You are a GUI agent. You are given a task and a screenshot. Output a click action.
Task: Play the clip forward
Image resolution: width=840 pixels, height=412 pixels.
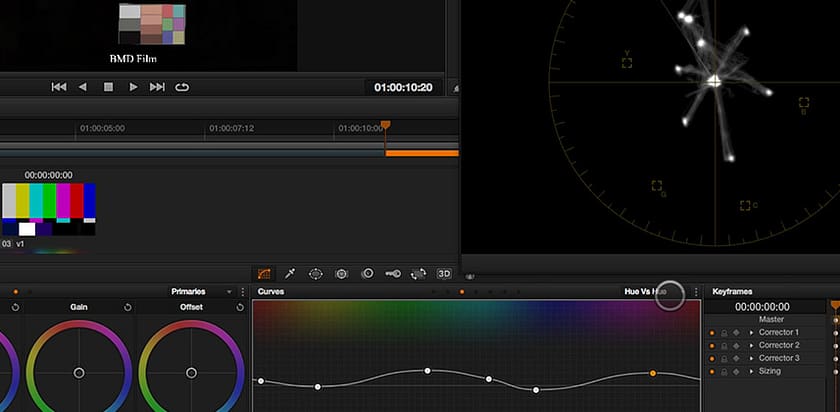pos(133,87)
